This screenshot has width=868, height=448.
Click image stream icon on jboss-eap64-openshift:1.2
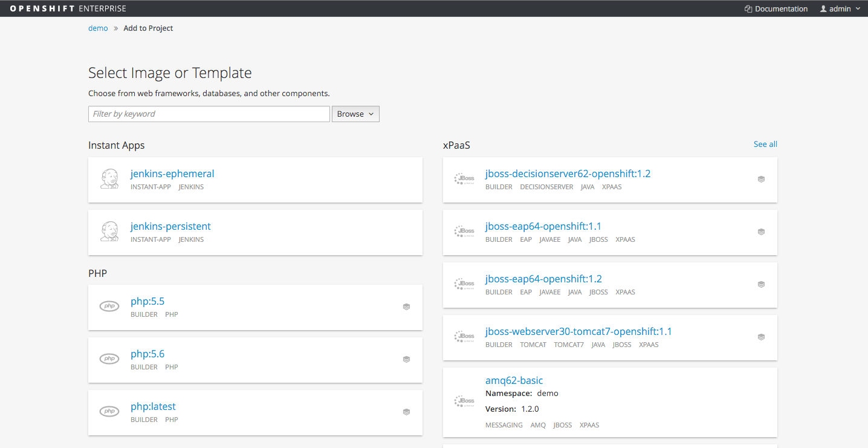[761, 284]
